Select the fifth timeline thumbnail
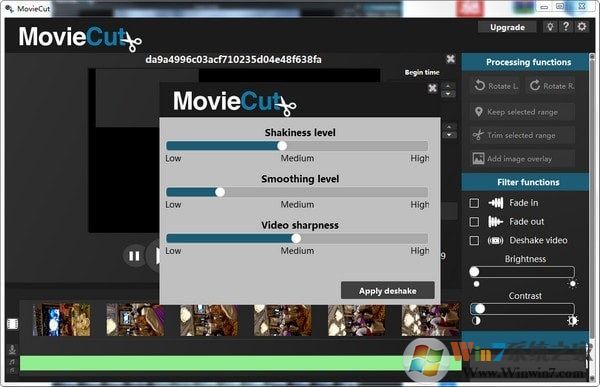 click(357, 320)
